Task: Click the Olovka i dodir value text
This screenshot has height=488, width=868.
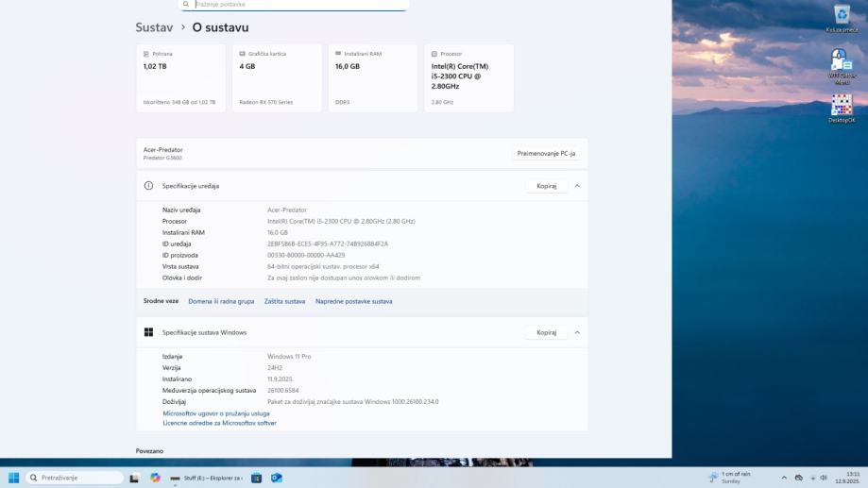Action: pyautogui.click(x=344, y=278)
